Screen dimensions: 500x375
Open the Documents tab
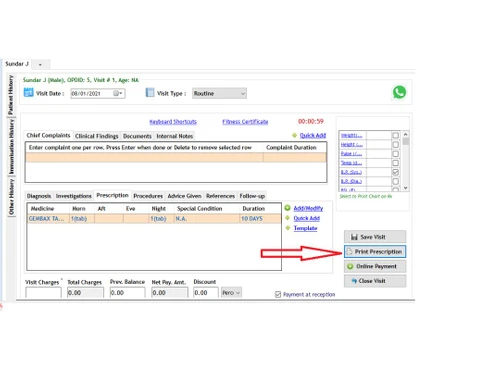pyautogui.click(x=137, y=136)
